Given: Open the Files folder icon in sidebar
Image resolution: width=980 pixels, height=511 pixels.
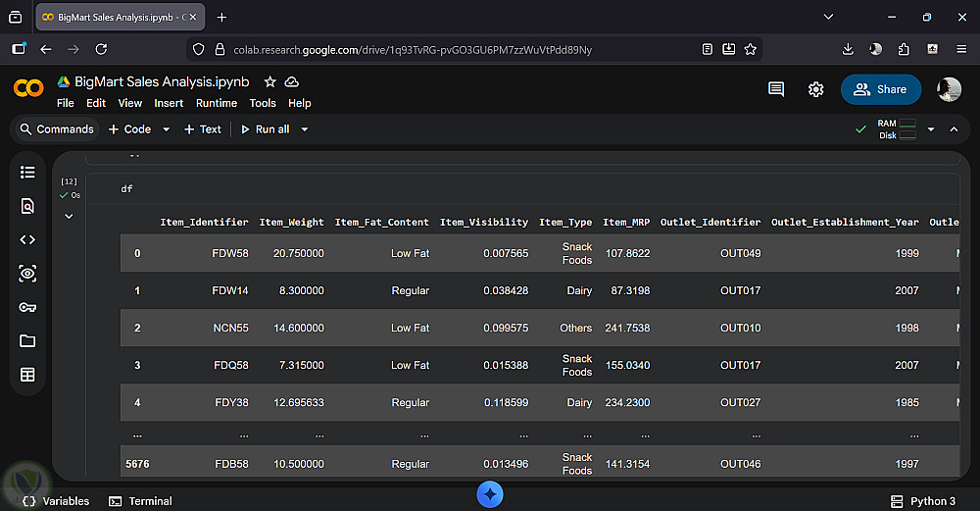Looking at the screenshot, I should pyautogui.click(x=27, y=341).
